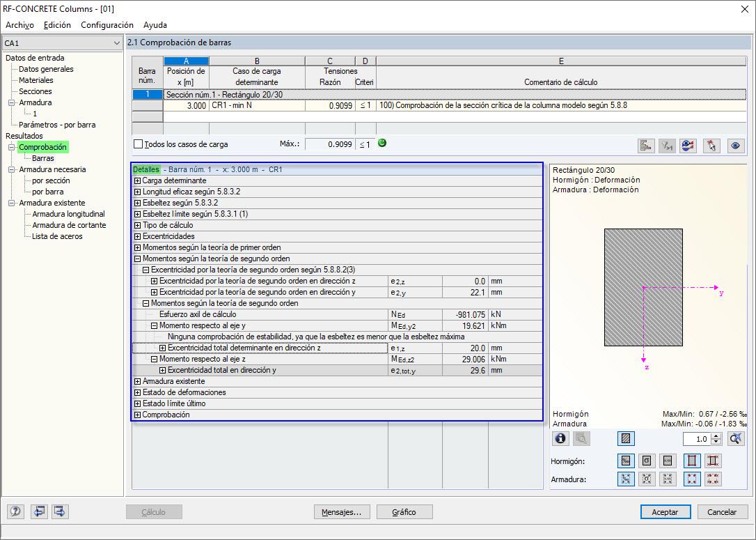The image size is (756, 540).
Task: Select the Hormigón stress (σ) display icon
Action: coord(647,461)
